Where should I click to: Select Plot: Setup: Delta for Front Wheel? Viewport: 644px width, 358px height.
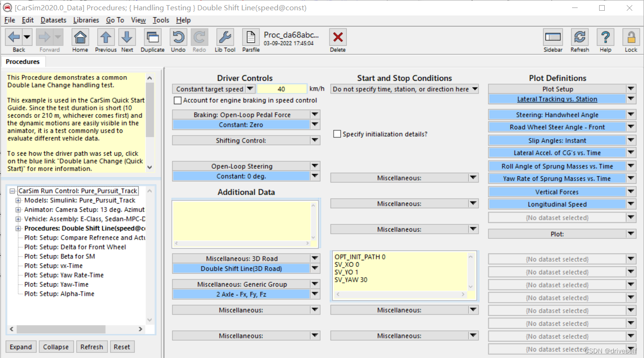75,247
